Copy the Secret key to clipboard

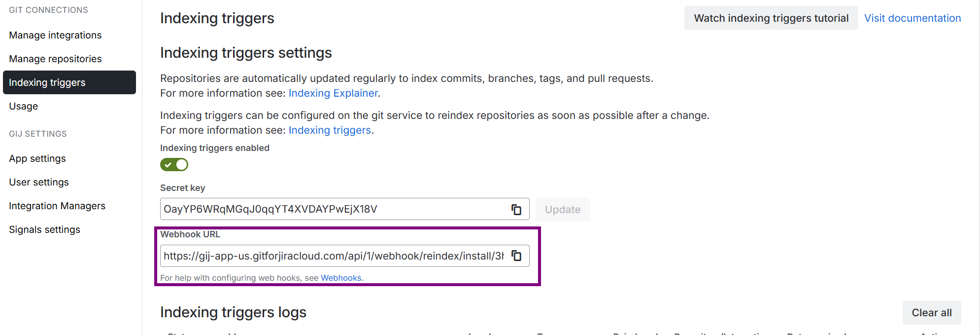[516, 209]
